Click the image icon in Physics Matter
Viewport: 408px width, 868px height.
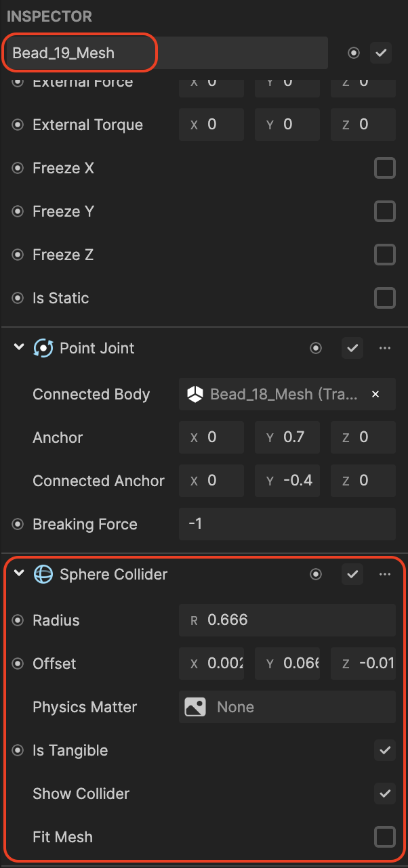[195, 708]
